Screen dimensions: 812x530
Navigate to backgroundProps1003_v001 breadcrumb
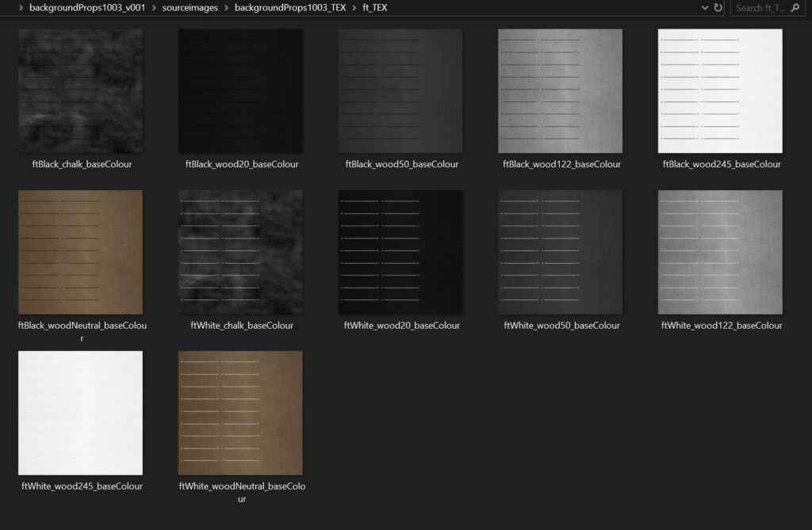(x=86, y=8)
